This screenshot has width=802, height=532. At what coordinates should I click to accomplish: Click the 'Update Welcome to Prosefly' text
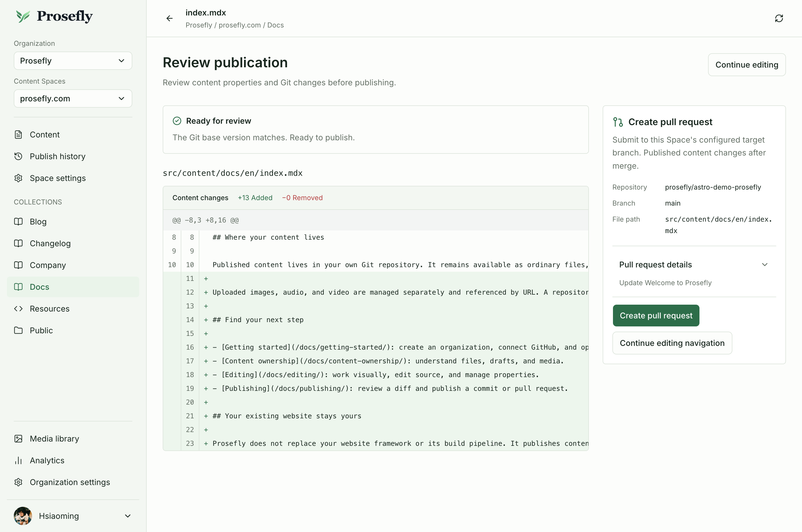[665, 283]
